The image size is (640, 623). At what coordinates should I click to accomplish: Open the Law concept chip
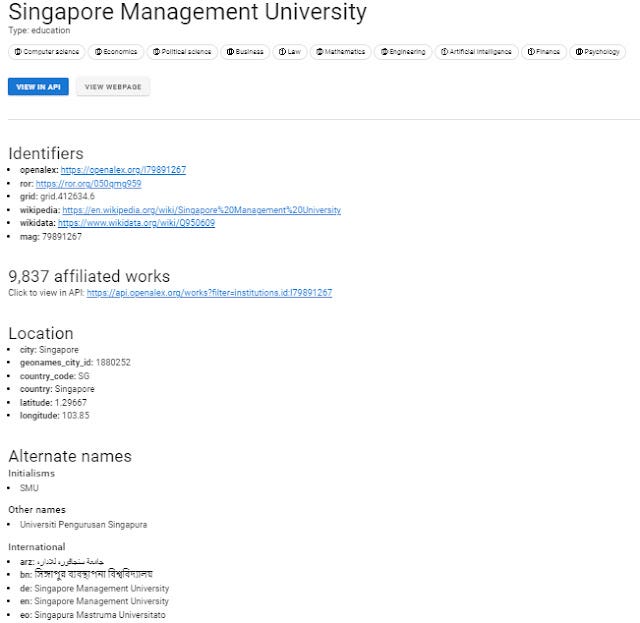290,52
